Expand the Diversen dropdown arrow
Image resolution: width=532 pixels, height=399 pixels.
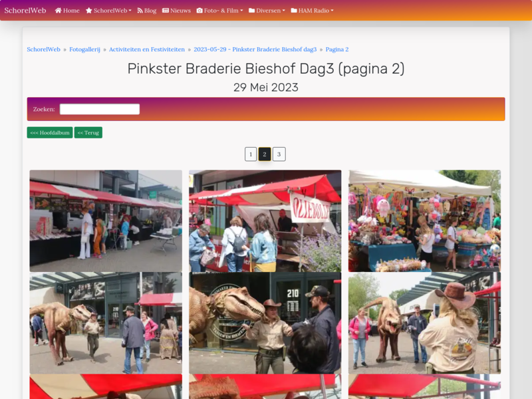(x=284, y=11)
